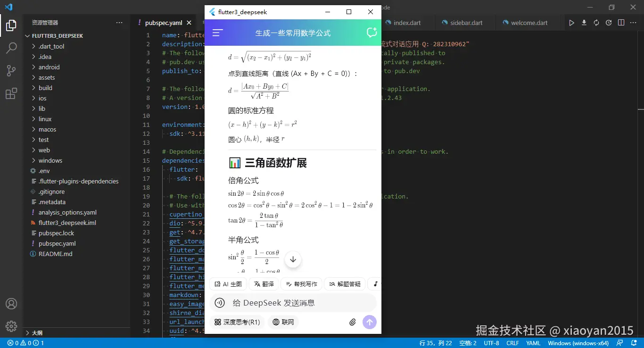Start a new chat with the refresh icon
The image size is (644, 348).
(x=372, y=33)
